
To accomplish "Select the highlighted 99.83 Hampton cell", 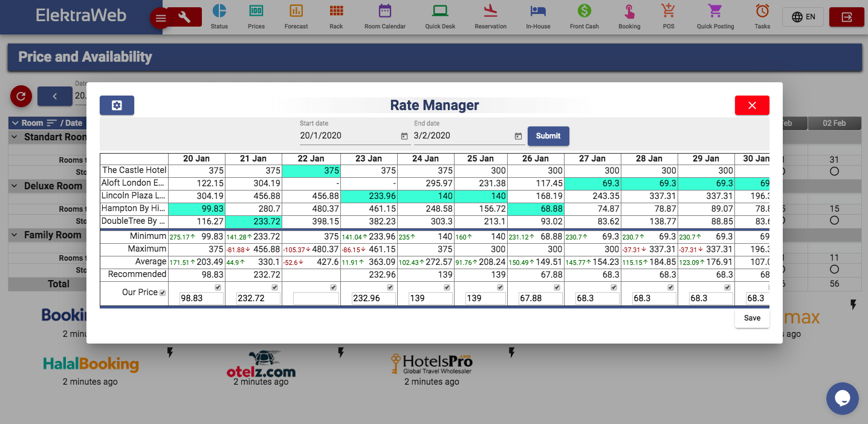I will click(196, 209).
